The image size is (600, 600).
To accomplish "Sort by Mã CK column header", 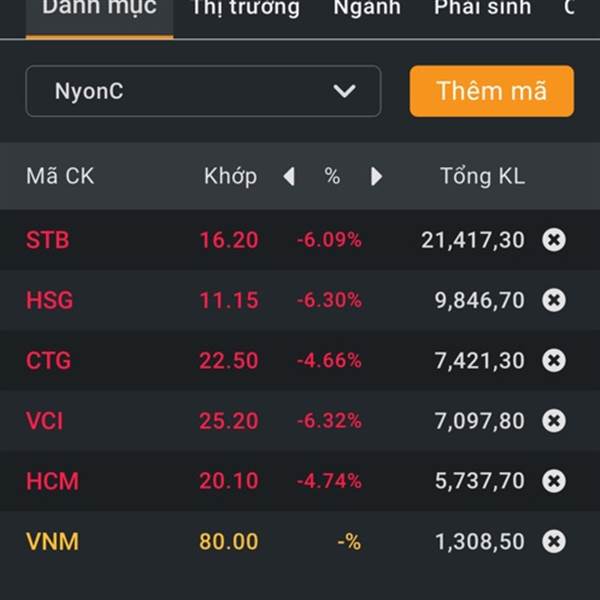I will (60, 176).
